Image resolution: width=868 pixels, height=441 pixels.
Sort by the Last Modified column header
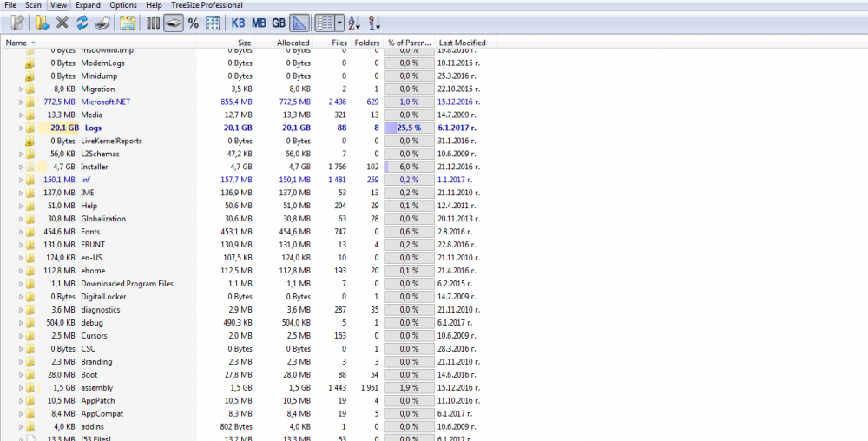465,43
